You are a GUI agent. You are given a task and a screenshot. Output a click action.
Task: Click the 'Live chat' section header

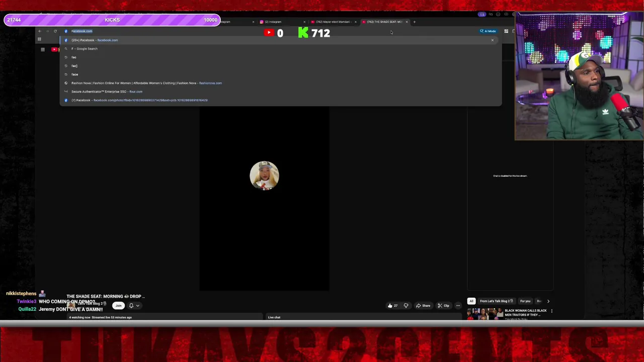(274, 317)
